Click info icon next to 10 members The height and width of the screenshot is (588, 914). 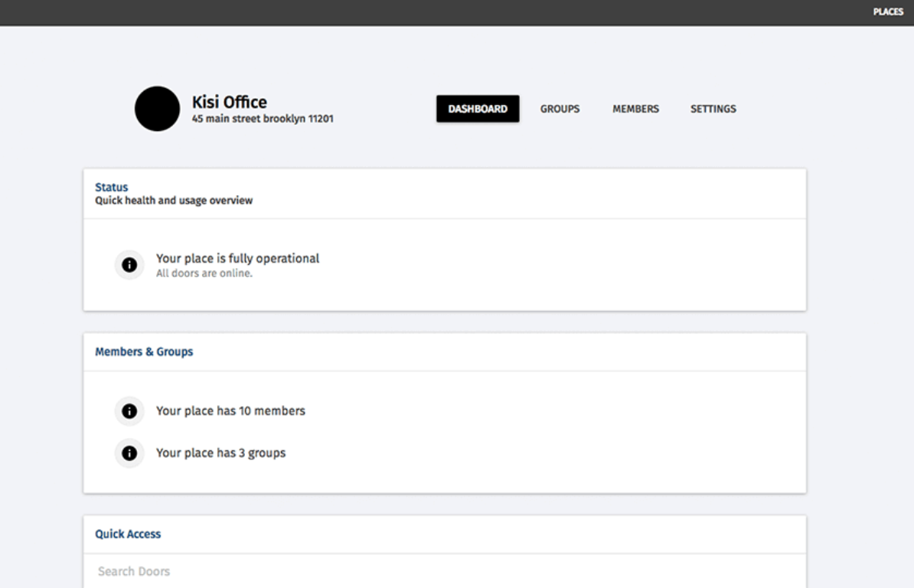click(x=129, y=411)
